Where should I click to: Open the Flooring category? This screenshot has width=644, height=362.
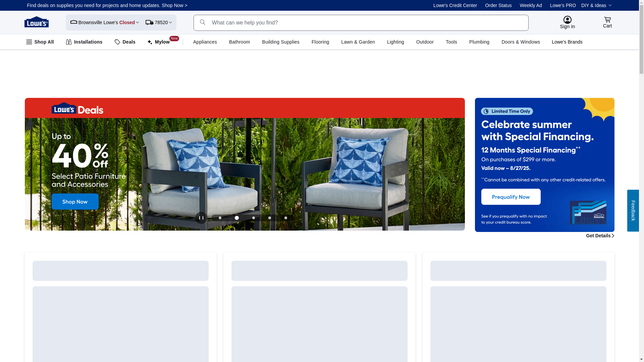(320, 42)
